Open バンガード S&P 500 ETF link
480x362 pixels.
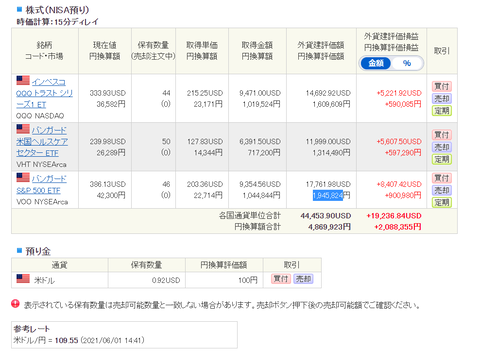pyautogui.click(x=41, y=184)
